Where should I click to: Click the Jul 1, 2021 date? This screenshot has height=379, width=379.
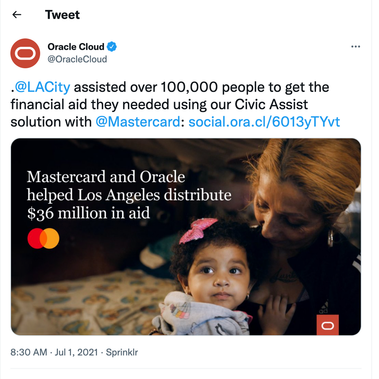76,352
